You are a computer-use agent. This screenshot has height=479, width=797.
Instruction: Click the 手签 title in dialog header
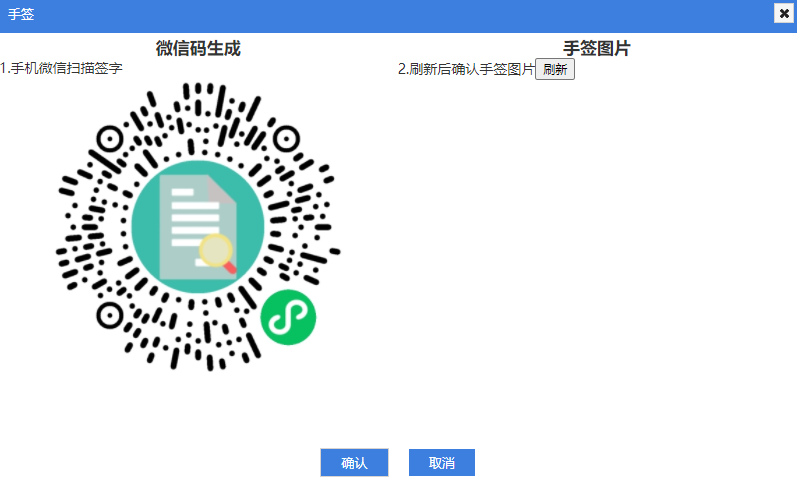point(21,14)
